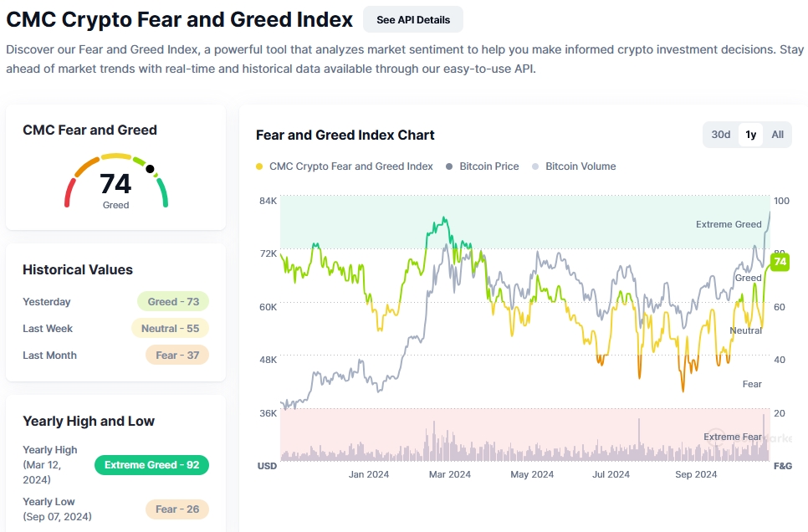Viewport: 808px width, 532px height.
Task: Toggle CMC Crypto Fear and Greed Index legend
Action: (x=350, y=166)
